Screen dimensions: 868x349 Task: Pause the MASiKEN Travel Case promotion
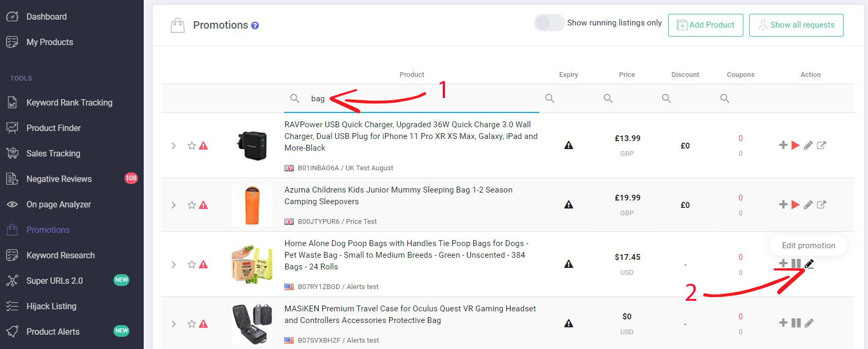(796, 322)
